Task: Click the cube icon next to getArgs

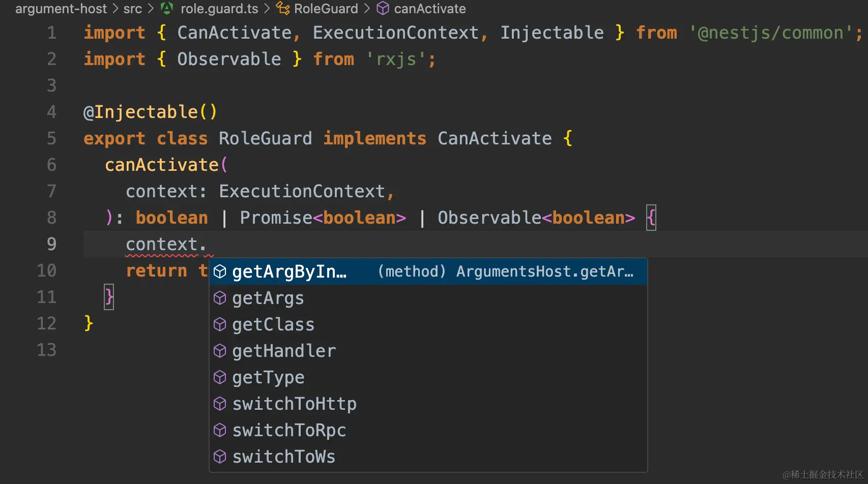Action: coord(220,298)
